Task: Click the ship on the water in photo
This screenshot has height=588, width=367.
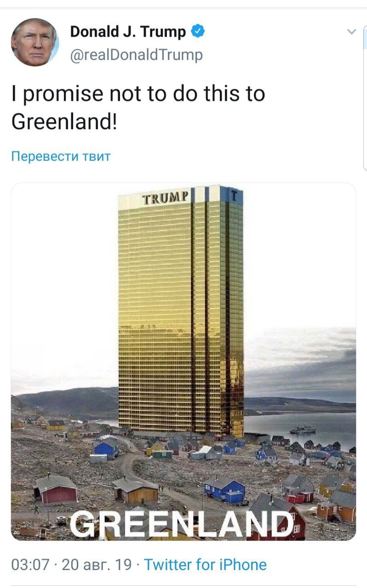Action: pyautogui.click(x=303, y=429)
